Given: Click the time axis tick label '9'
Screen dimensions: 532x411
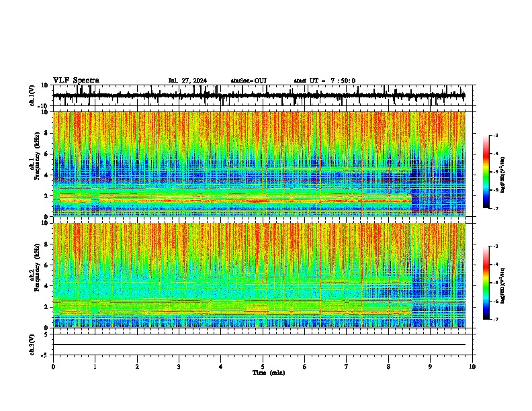Looking at the screenshot, I should 430,367.
